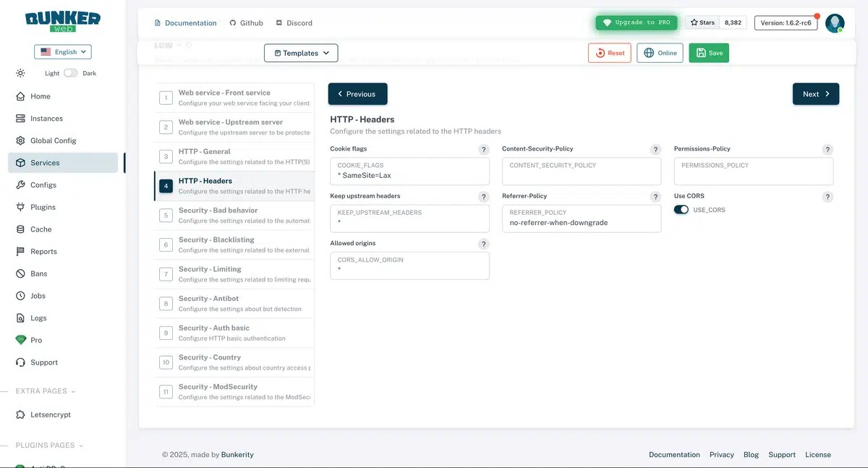Click help icon for Permissions-Policy
Image resolution: width=868 pixels, height=468 pixels.
(x=828, y=150)
